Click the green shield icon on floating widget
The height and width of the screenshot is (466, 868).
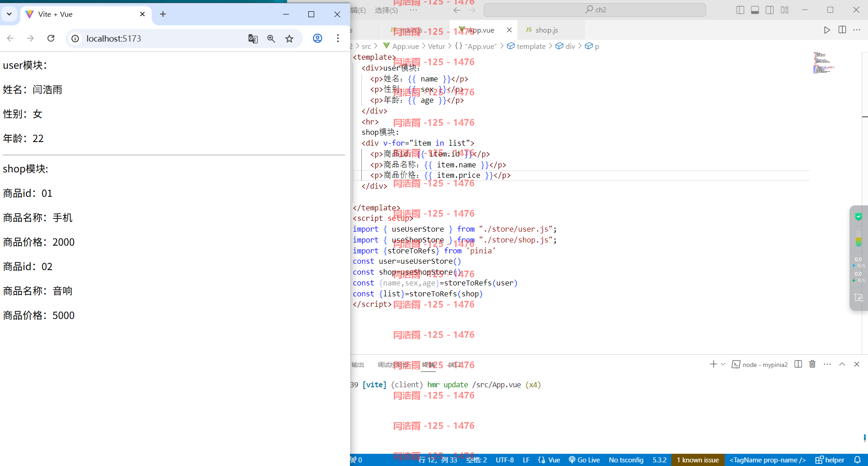[859, 217]
